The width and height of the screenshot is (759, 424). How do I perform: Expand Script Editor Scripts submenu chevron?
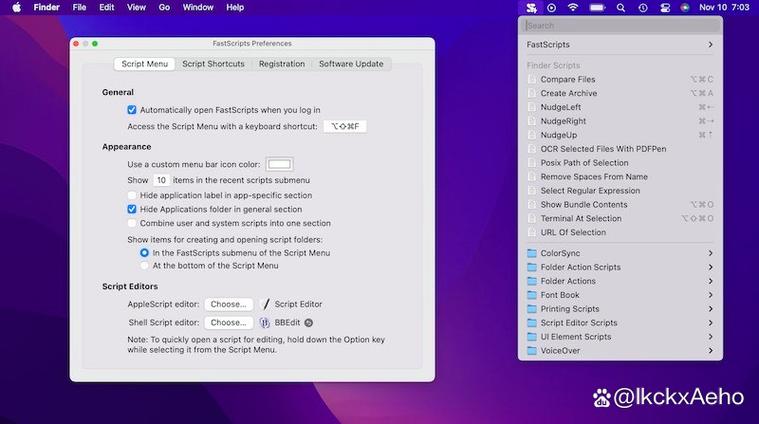point(710,323)
